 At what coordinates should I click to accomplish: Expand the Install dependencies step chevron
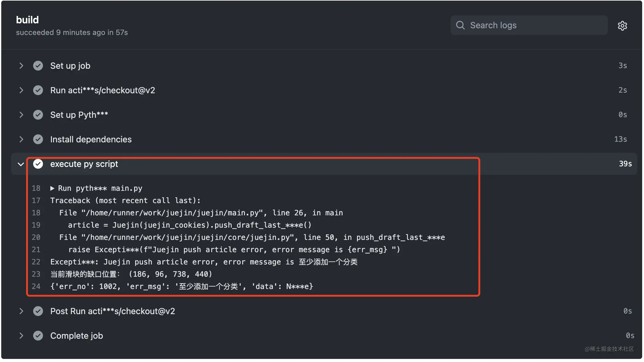tap(21, 139)
